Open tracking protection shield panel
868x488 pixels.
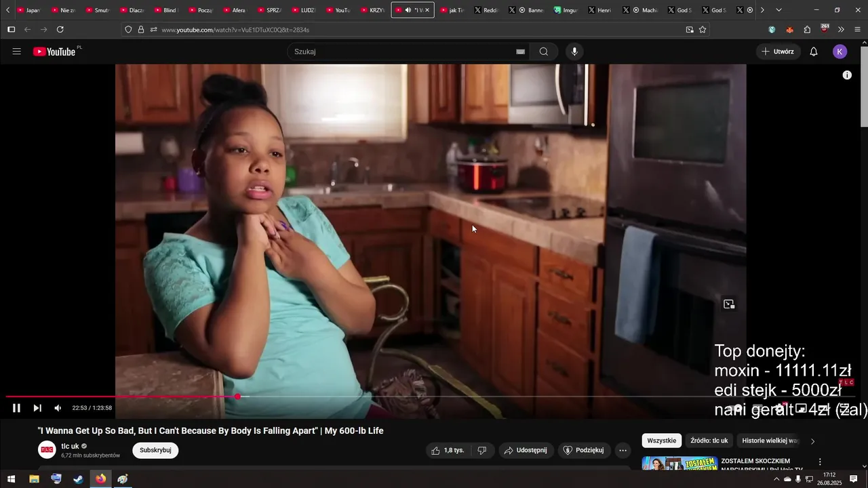(x=129, y=30)
